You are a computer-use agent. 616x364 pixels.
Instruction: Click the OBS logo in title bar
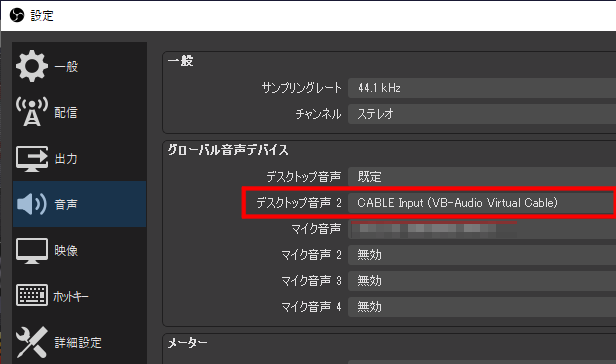pyautogui.click(x=17, y=16)
